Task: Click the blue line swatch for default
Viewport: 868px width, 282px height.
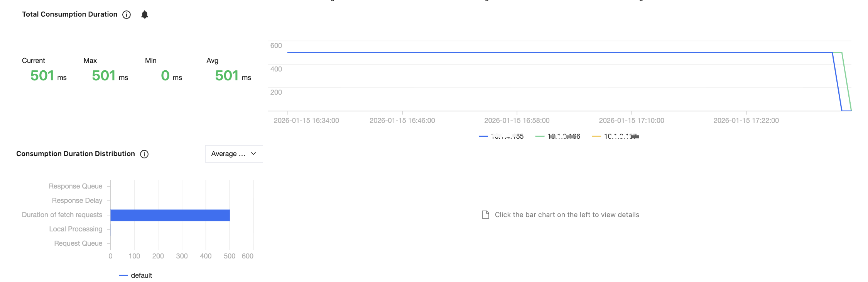Action: tap(123, 275)
